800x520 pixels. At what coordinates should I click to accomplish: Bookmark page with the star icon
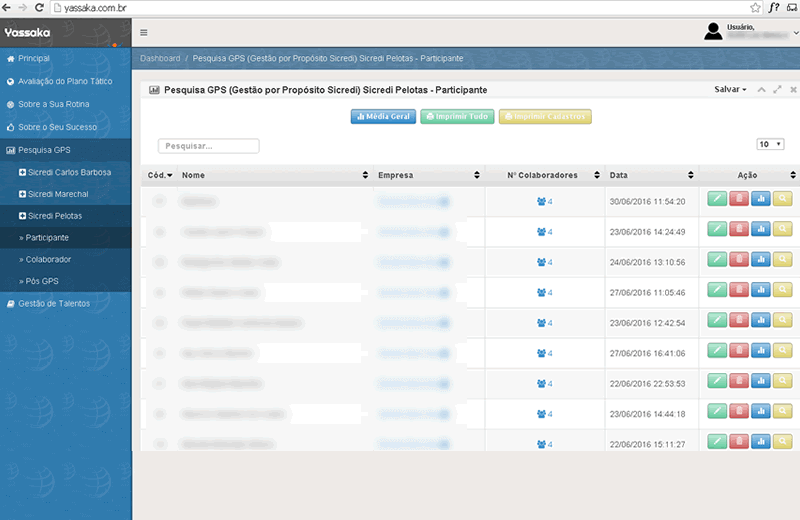click(755, 8)
